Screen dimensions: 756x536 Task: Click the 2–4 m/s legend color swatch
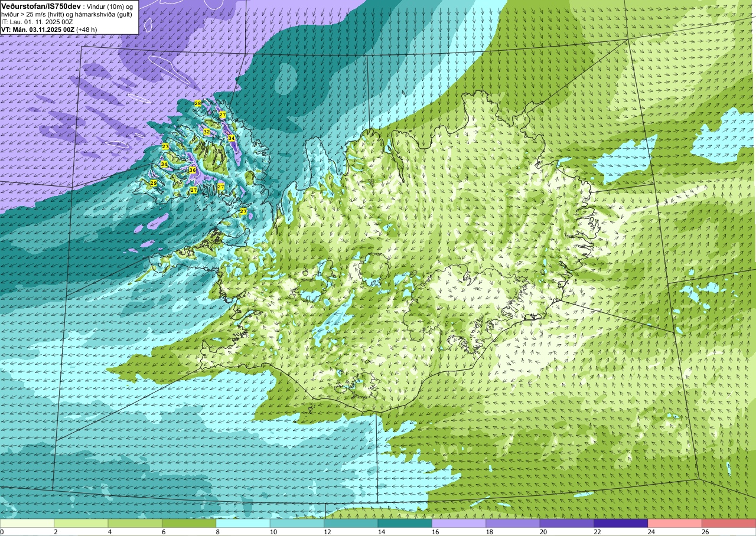point(81,523)
